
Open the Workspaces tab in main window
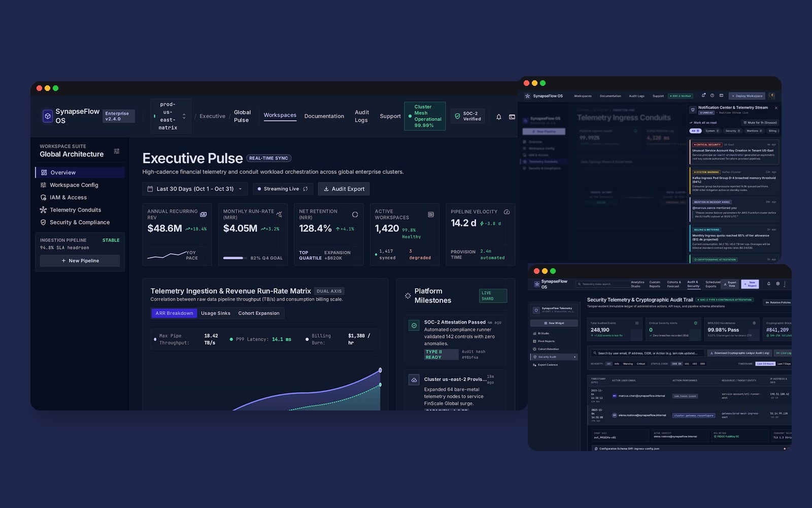[x=280, y=115]
